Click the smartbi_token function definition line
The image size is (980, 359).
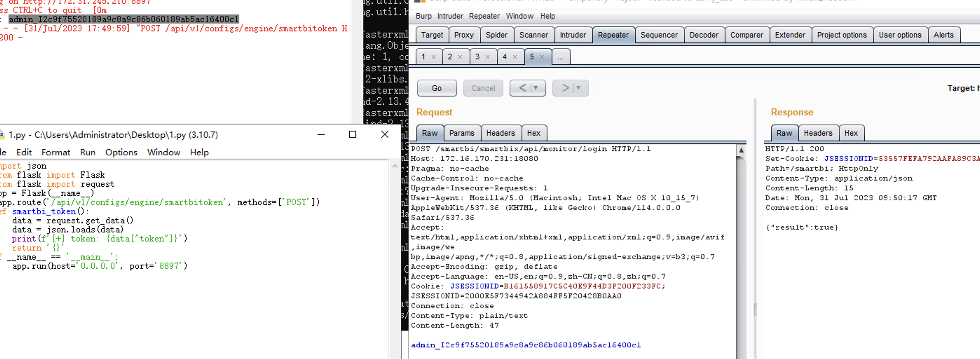point(45,211)
